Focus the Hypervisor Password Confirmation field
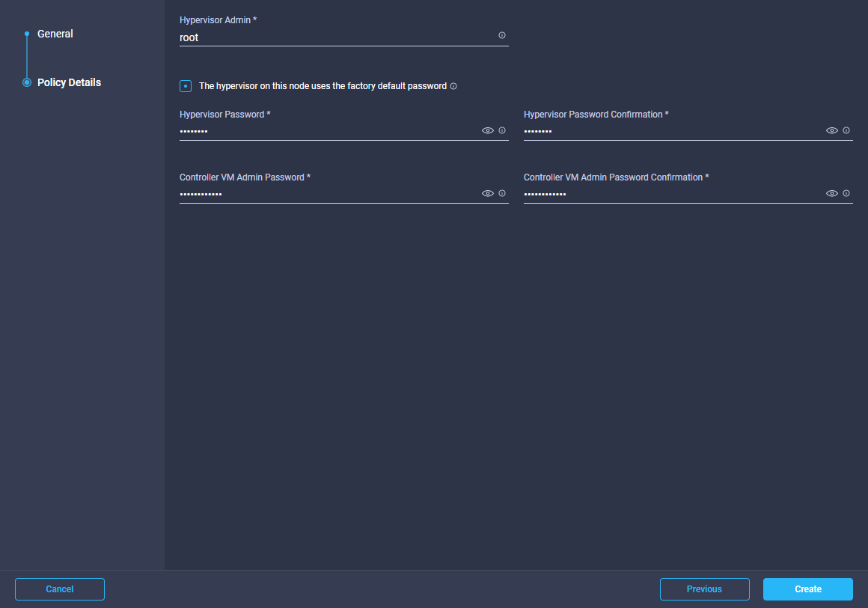 pyautogui.click(x=672, y=131)
